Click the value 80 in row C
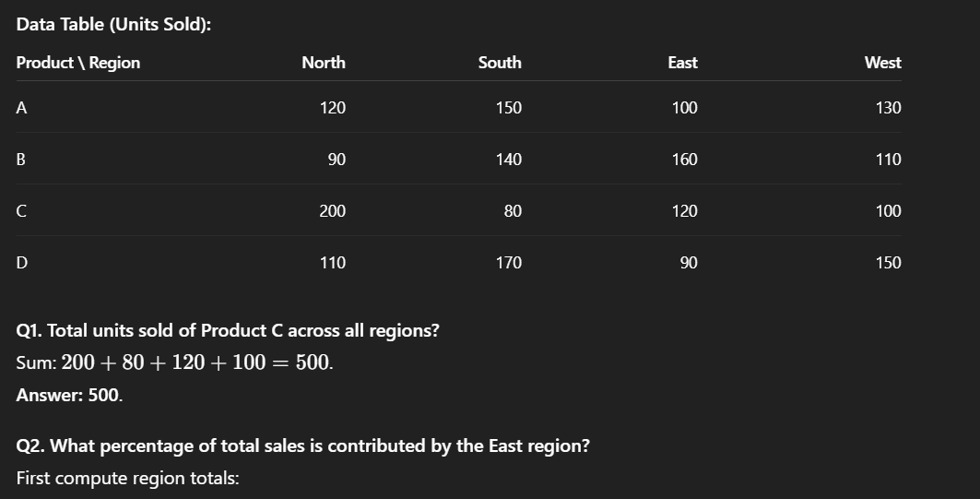This screenshot has height=499, width=980. point(513,211)
